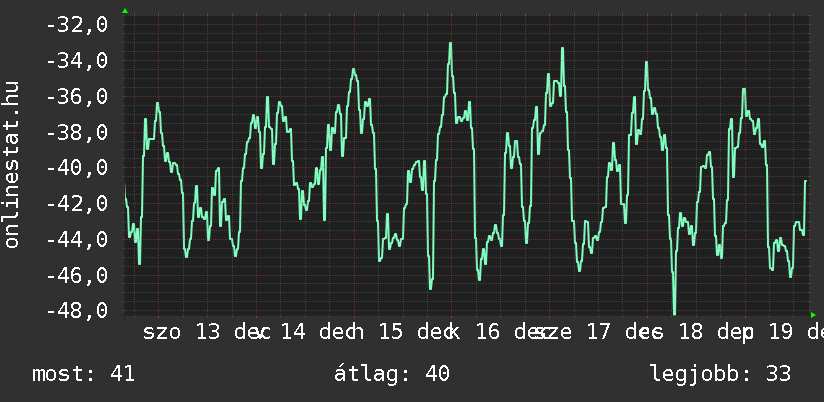Screen dimensions: 824x402
Task: Select the '17' date label
Action: pos(596,333)
